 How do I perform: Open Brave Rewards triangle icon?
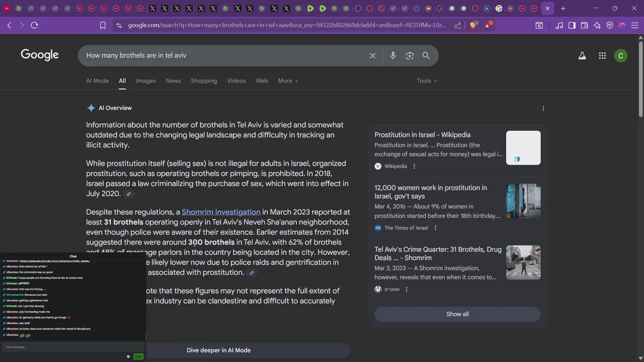tap(488, 25)
